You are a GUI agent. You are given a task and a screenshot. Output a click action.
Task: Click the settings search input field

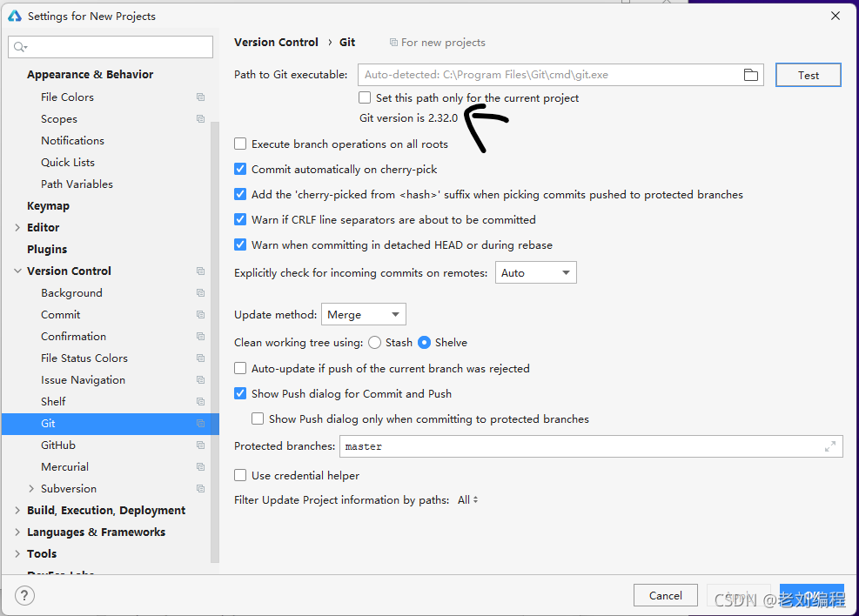coord(111,47)
